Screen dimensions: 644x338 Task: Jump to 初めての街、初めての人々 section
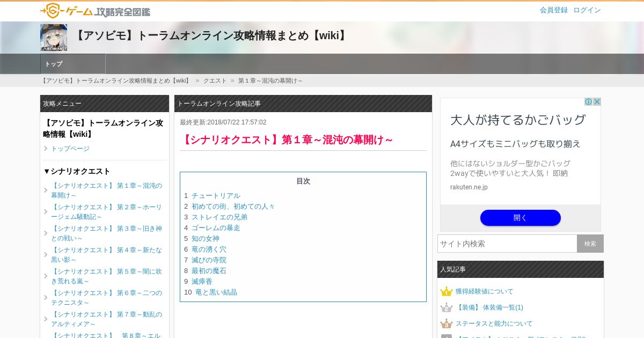pyautogui.click(x=233, y=207)
